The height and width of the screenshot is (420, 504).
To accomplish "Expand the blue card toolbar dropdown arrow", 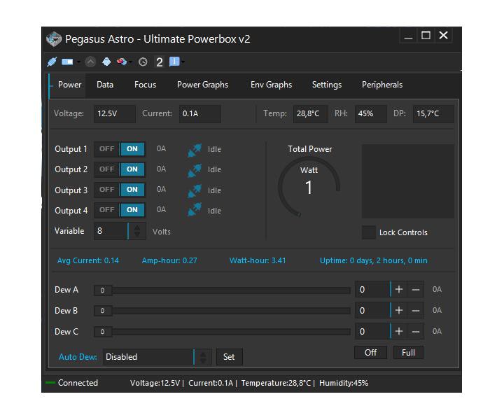I will [78, 62].
